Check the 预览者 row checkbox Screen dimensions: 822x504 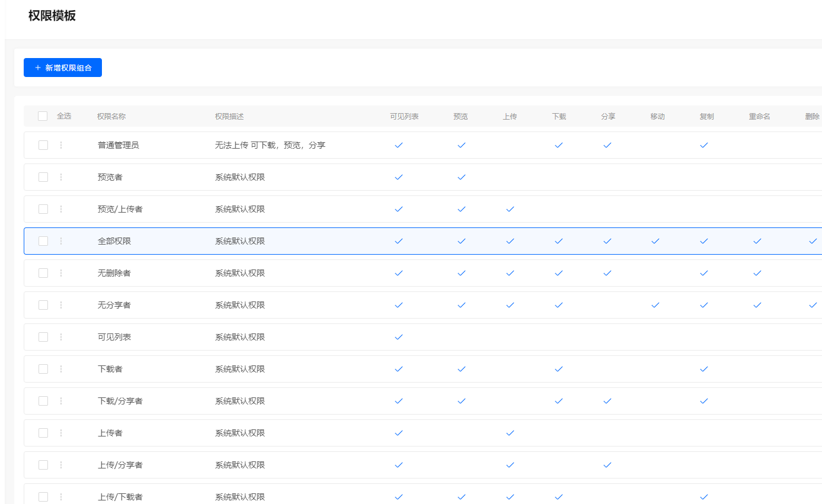tap(43, 177)
